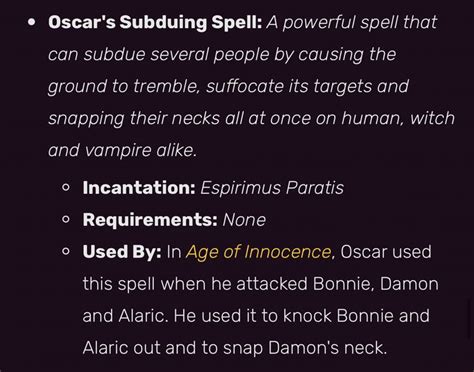
Task: Select the bold Requirements label
Action: [150, 220]
